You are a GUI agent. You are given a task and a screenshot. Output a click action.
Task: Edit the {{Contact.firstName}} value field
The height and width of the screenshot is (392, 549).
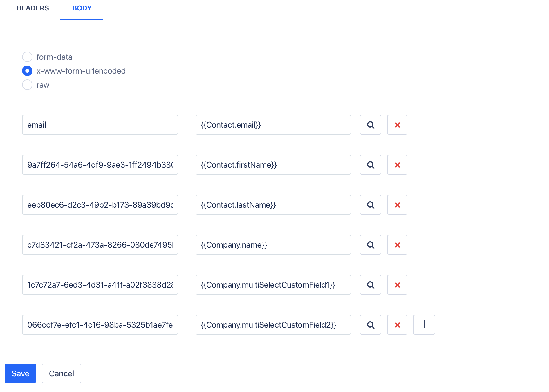(x=273, y=165)
